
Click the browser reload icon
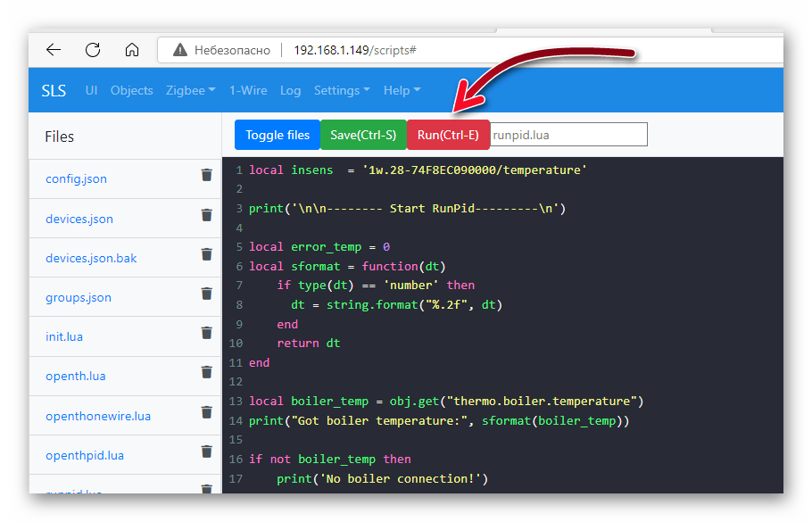tap(93, 50)
